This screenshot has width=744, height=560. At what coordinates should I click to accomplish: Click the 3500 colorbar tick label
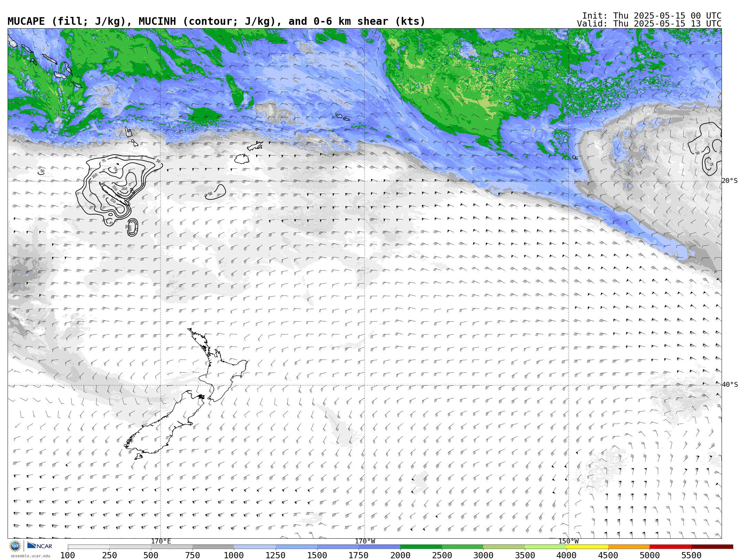[x=525, y=555]
